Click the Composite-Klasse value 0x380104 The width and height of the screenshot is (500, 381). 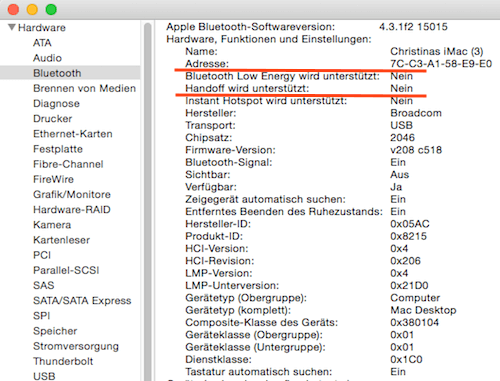tap(415, 322)
